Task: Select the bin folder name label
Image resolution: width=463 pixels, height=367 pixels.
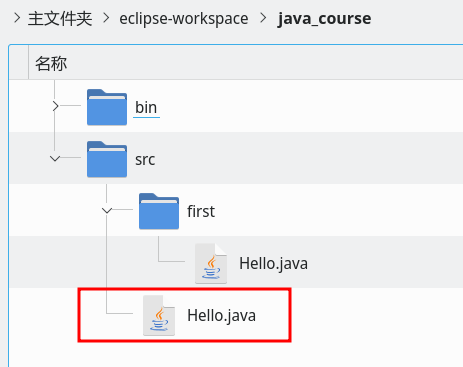Action: (146, 107)
